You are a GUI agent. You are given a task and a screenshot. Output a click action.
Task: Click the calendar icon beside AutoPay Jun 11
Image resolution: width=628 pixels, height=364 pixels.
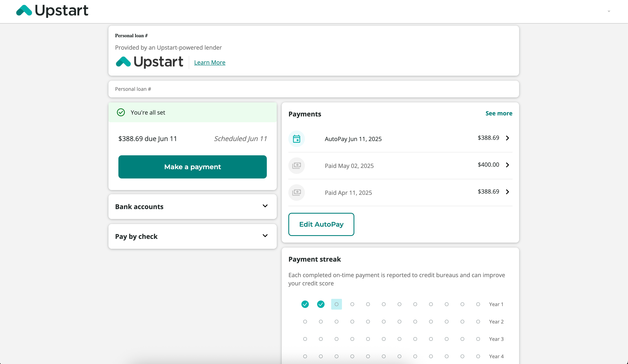click(x=296, y=139)
